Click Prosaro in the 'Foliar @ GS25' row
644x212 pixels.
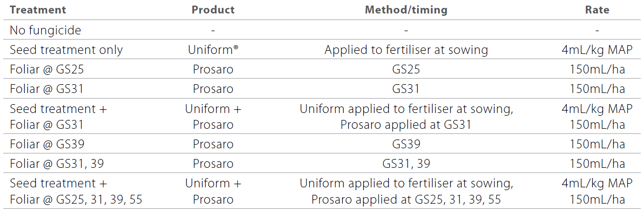coord(213,70)
